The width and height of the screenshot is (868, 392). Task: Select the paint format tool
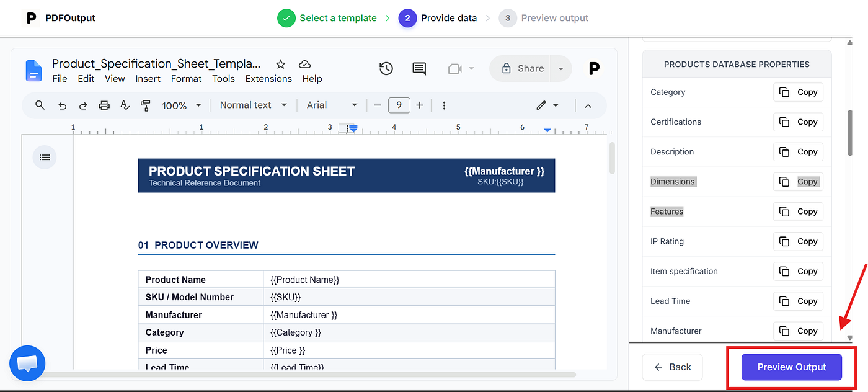(146, 105)
